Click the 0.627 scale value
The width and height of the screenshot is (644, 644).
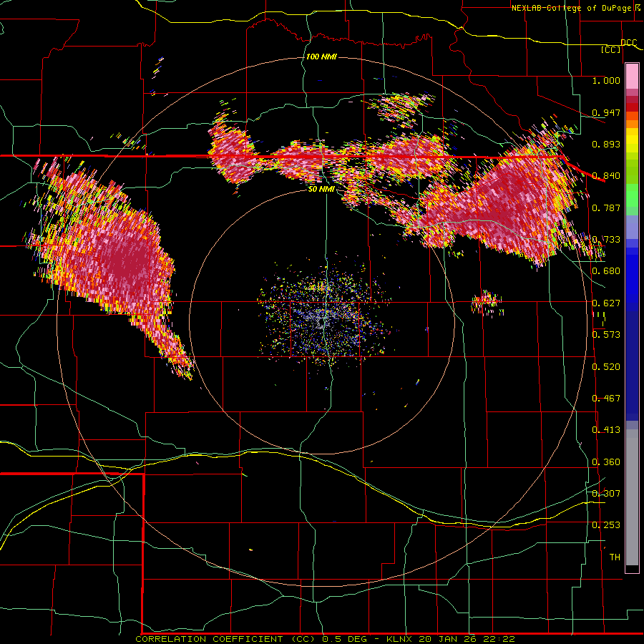click(606, 303)
